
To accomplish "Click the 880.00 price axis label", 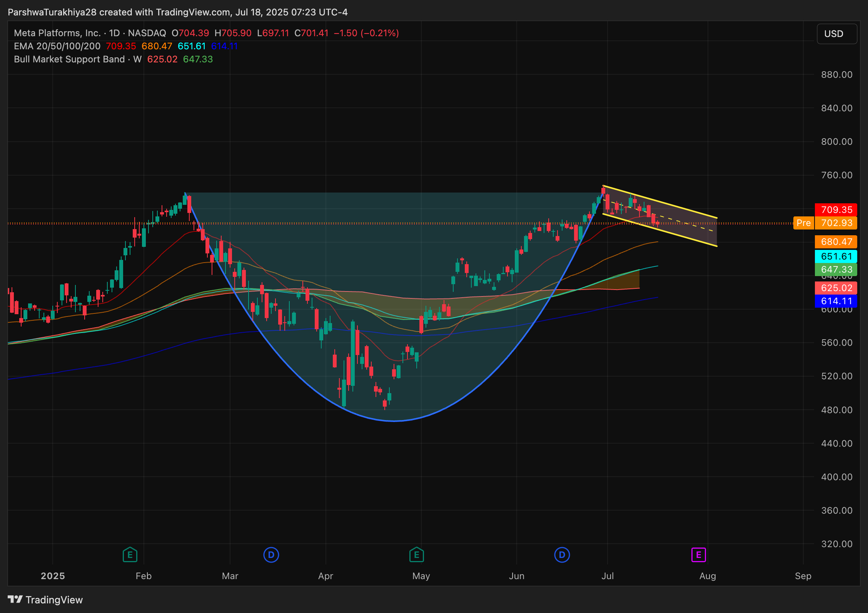I will [x=837, y=75].
